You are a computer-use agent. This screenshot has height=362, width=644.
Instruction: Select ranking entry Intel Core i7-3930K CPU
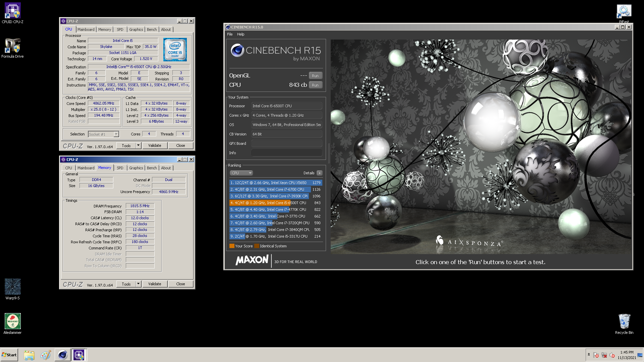point(276,196)
